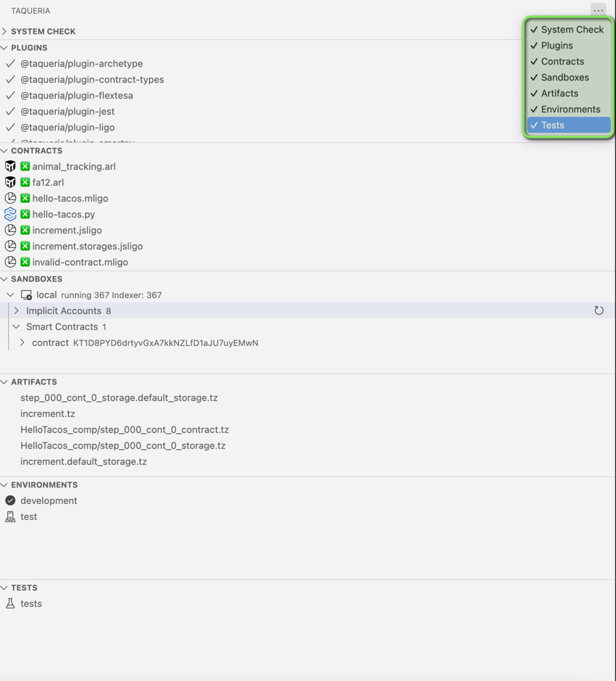Viewport: 616px width, 681px height.
Task: Click the beaker icon beside tests under Tests
Action: (10, 603)
